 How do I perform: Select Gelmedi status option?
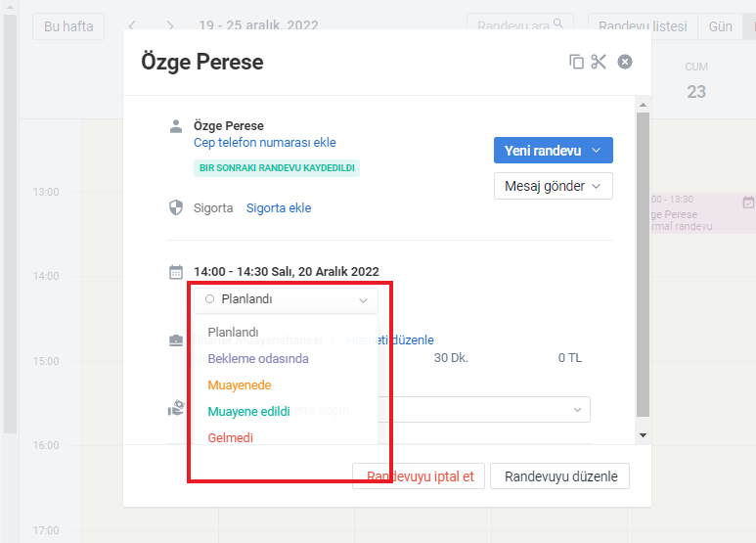230,438
